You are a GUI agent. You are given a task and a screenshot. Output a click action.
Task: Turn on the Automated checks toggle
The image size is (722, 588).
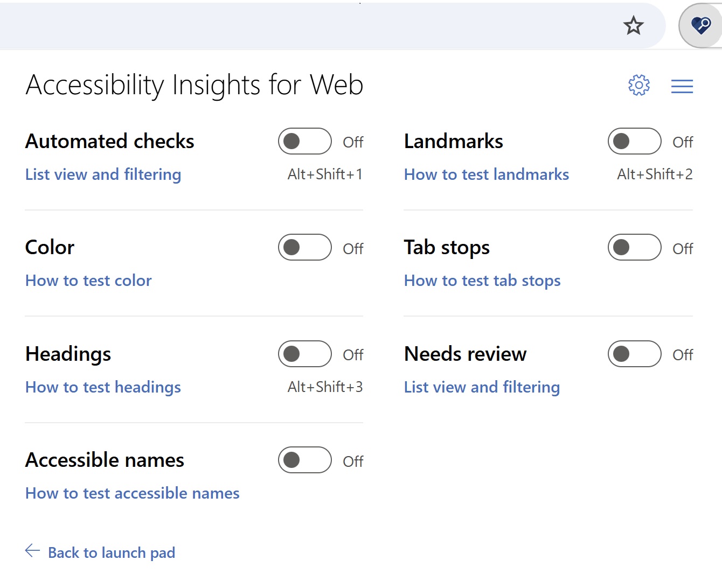305,141
